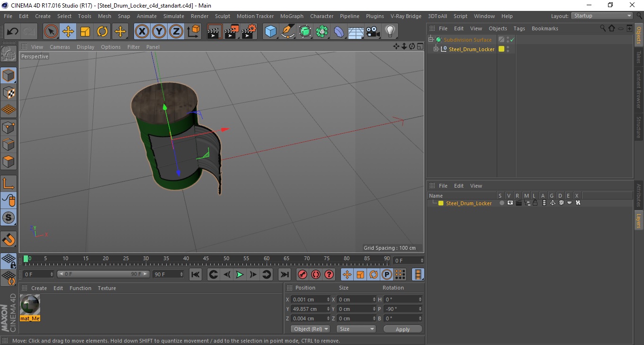Viewport: 644px width, 345px height.
Task: Toggle layer visibility eye for Steel_Drum_Locker
Action: coord(510,203)
